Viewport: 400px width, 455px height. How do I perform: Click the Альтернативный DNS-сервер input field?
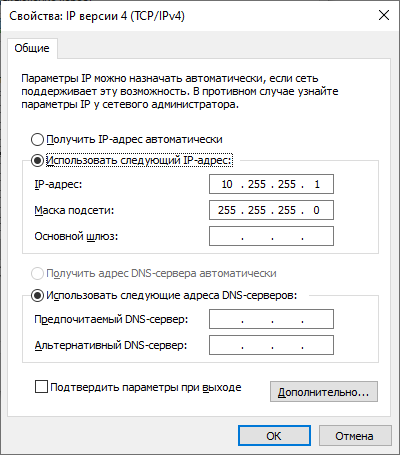click(271, 345)
